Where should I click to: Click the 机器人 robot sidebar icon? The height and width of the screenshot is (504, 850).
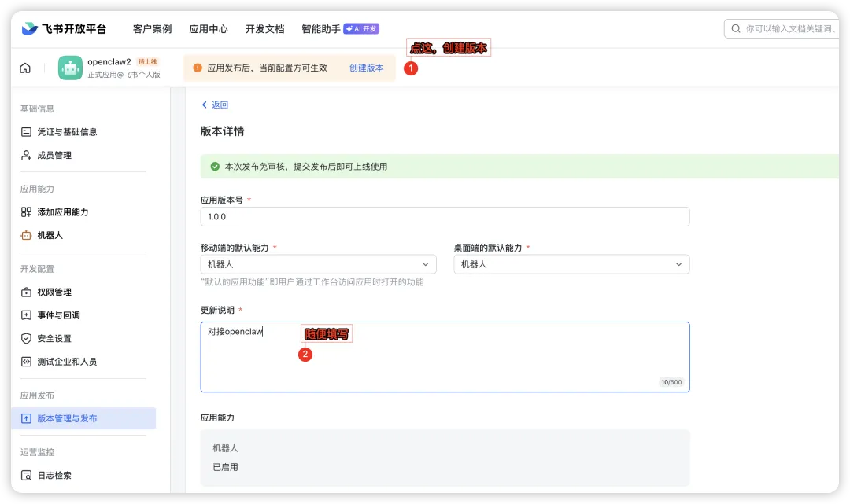click(26, 236)
